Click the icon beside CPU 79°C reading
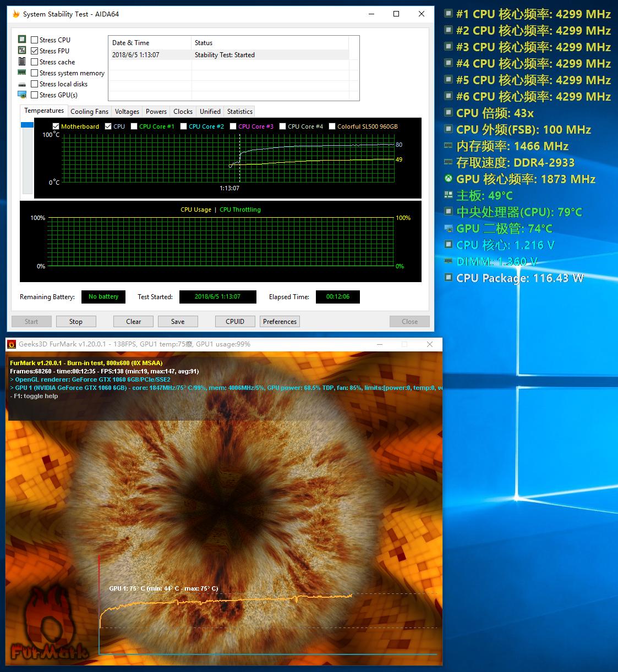Image resolution: width=618 pixels, height=672 pixels. [x=449, y=212]
